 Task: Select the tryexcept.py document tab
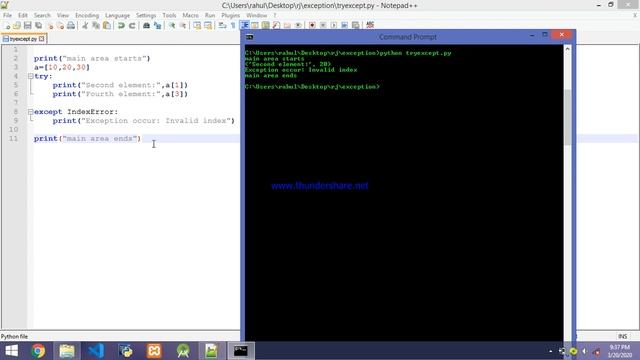[x=23, y=39]
